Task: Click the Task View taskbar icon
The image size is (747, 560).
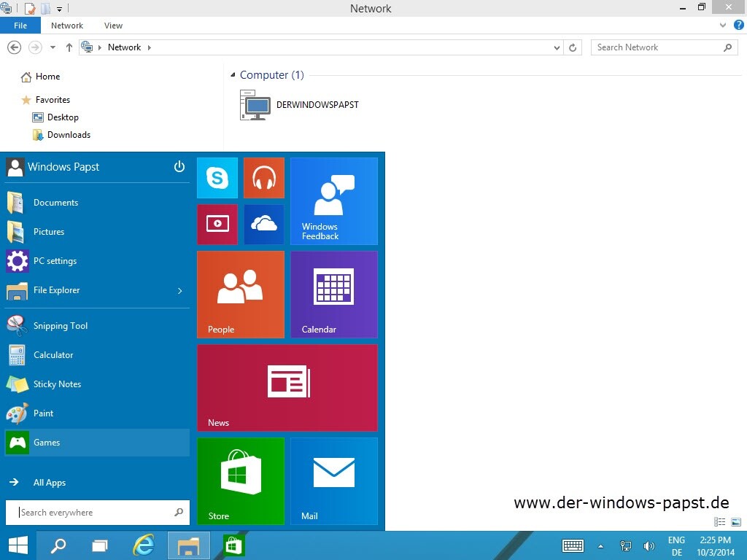Action: click(100, 545)
